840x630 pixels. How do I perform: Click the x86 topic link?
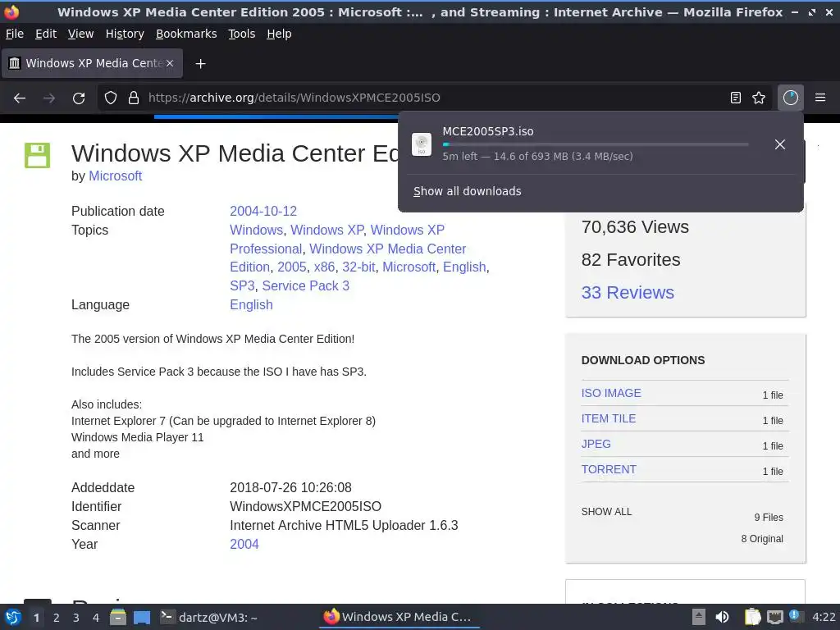pyautogui.click(x=324, y=267)
